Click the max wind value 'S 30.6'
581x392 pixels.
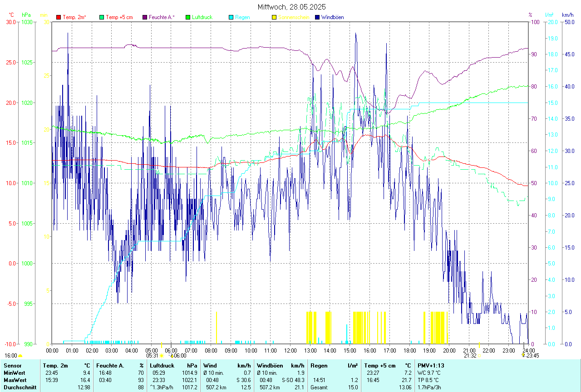click(243, 380)
